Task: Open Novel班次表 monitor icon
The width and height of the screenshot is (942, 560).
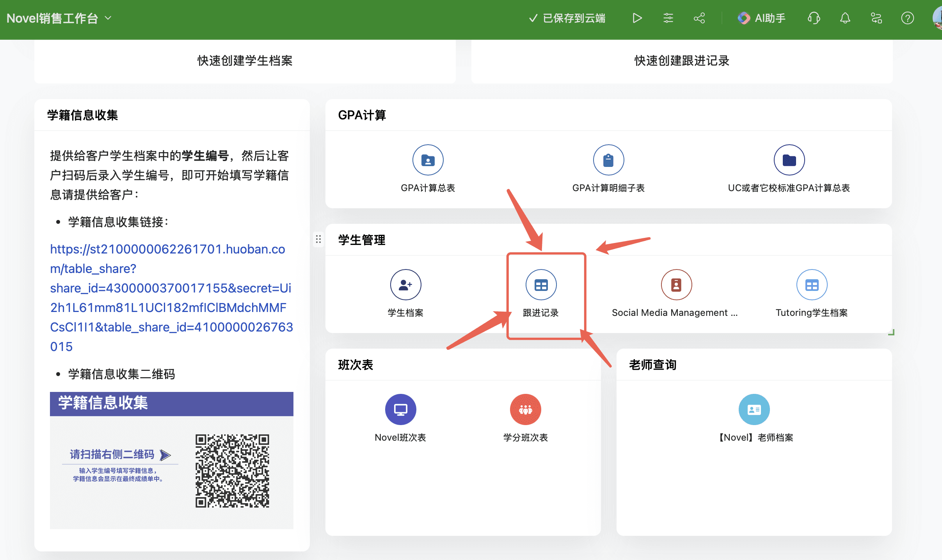Action: (x=400, y=409)
